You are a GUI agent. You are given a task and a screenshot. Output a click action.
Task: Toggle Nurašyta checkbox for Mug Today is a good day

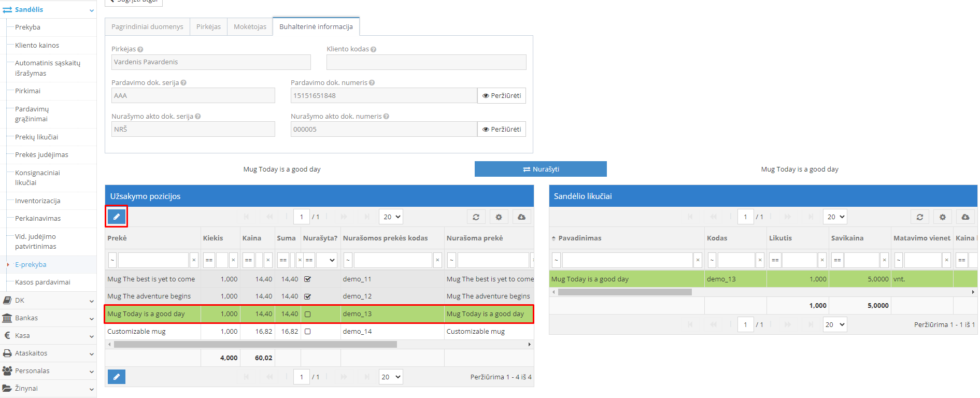pyautogui.click(x=307, y=314)
